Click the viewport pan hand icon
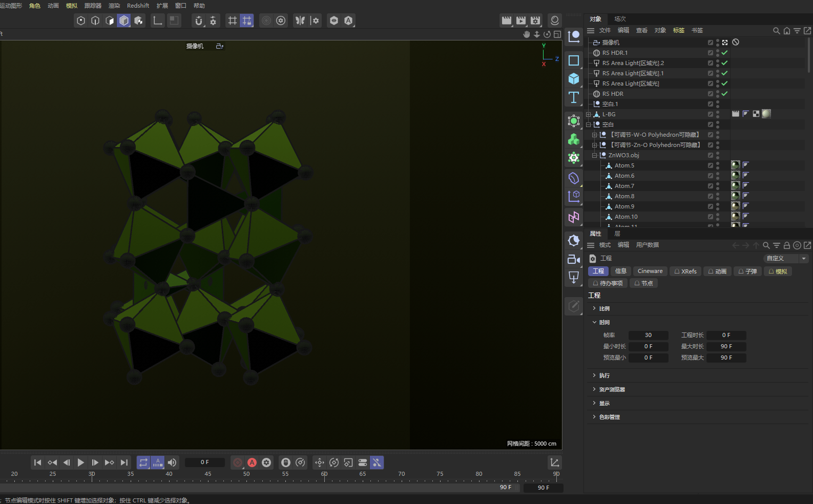The height and width of the screenshot is (504, 813). (x=527, y=34)
